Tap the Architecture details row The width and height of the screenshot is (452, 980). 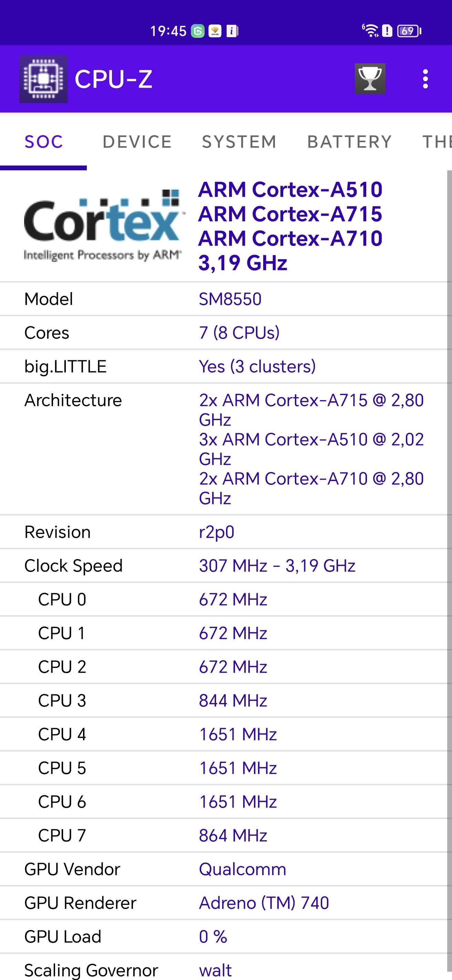223,449
